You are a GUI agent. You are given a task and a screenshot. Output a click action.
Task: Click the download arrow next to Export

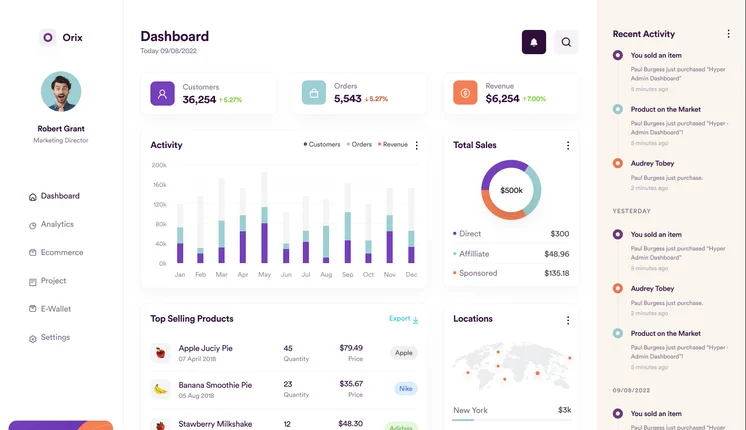point(415,320)
